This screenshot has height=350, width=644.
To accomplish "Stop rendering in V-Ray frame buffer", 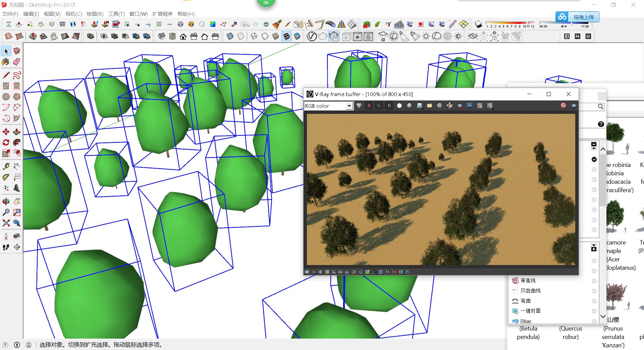I will pyautogui.click(x=563, y=105).
